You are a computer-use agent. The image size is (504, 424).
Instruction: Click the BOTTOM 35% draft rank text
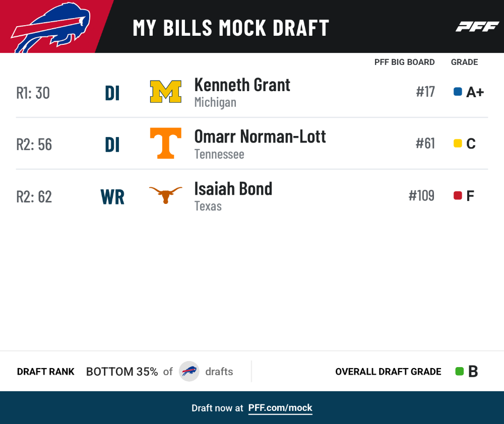click(x=122, y=372)
